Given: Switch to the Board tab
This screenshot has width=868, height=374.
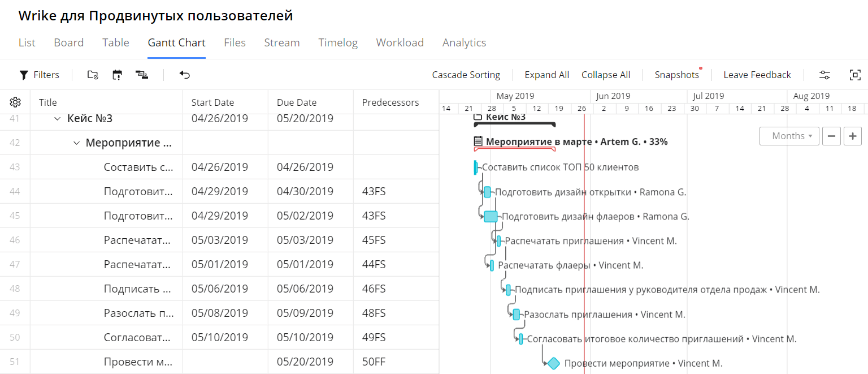Looking at the screenshot, I should click(68, 42).
